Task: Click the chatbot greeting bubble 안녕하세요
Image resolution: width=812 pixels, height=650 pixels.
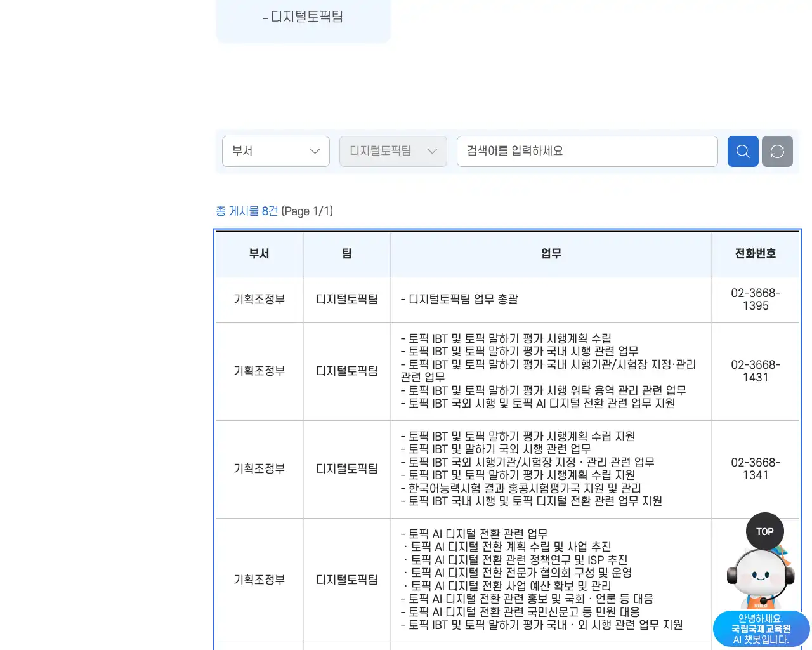Action: point(761,628)
